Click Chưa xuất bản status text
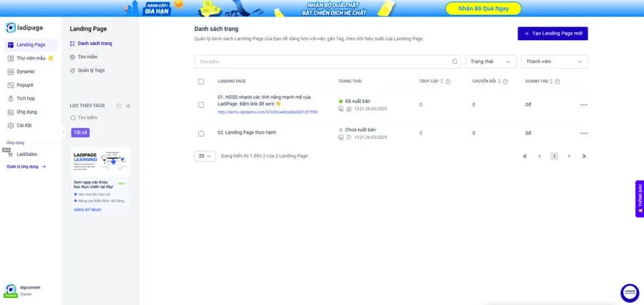Screen dimensions: 644x305 pos(360,130)
